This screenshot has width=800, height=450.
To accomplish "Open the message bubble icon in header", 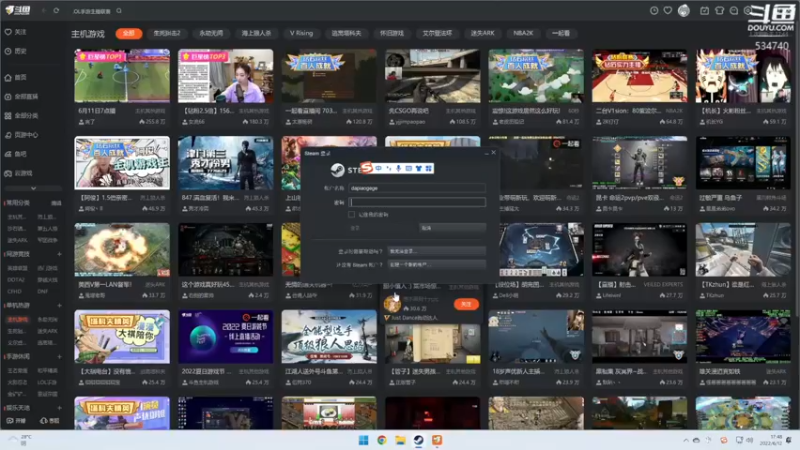I will (734, 11).
